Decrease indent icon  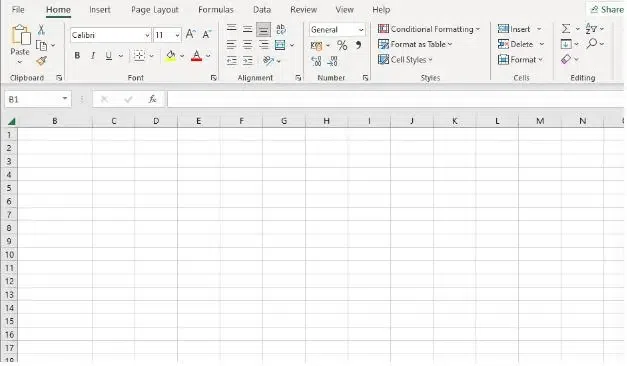tap(232, 61)
